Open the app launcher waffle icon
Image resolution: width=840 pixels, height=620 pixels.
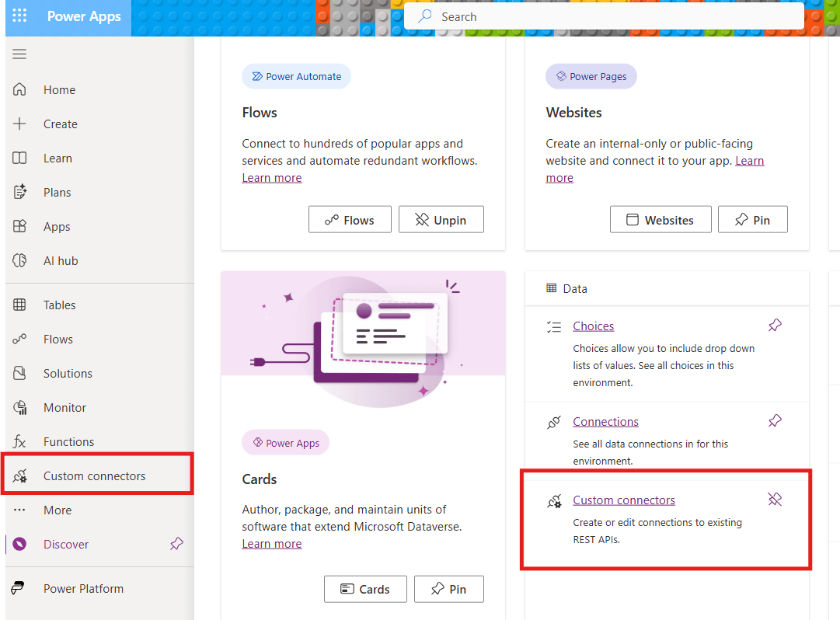click(x=19, y=16)
